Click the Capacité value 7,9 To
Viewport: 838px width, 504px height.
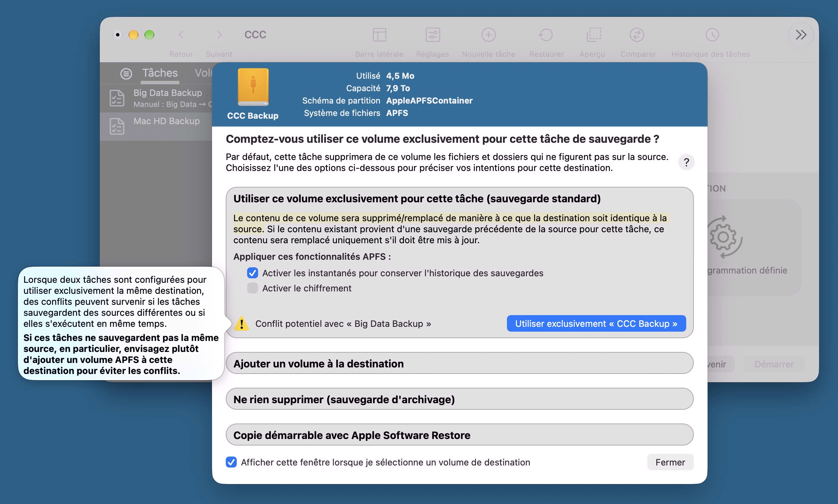click(x=398, y=88)
